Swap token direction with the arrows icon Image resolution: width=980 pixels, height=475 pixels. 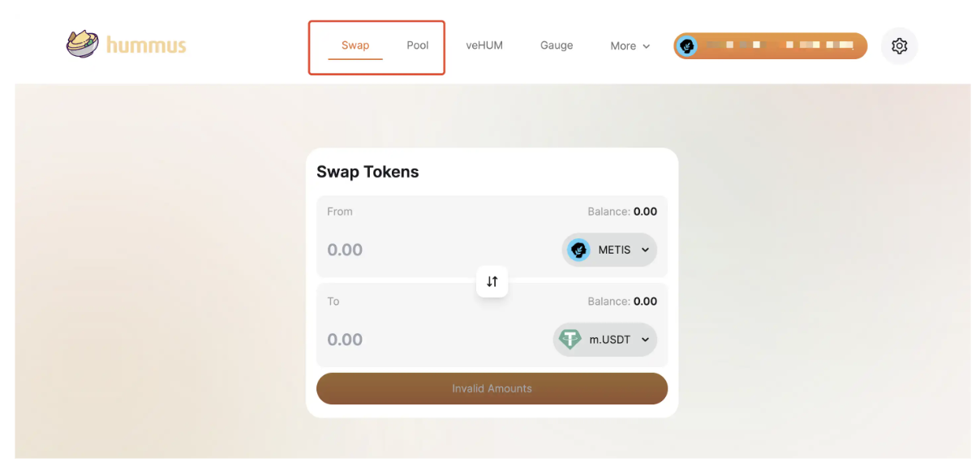point(492,281)
